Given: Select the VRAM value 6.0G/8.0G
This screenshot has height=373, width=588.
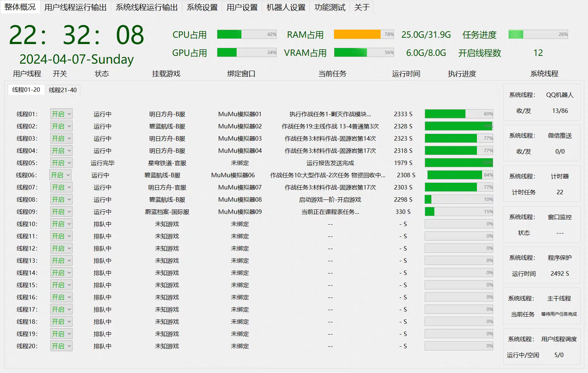Looking at the screenshot, I should click(x=426, y=53).
